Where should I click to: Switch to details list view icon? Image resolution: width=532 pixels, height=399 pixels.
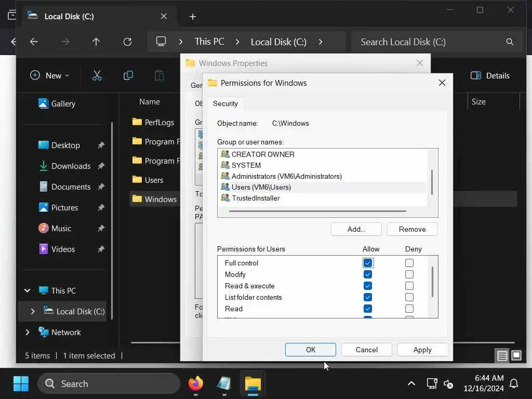coord(502,355)
